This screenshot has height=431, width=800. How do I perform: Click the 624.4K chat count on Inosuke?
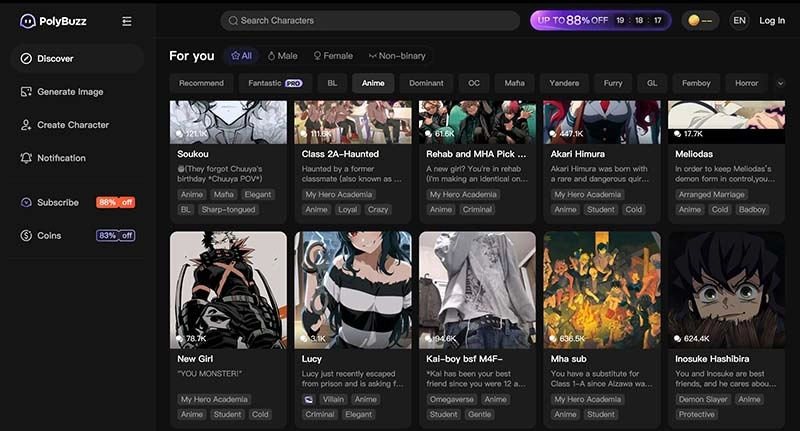[691, 339]
